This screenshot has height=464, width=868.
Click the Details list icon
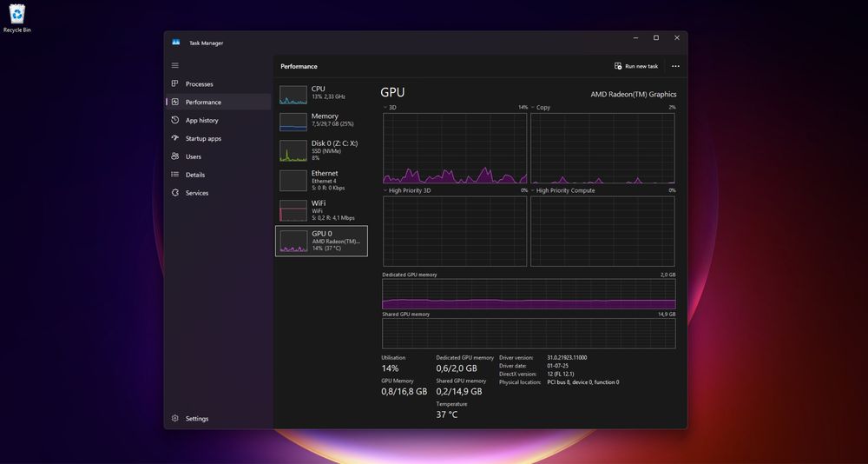(175, 174)
